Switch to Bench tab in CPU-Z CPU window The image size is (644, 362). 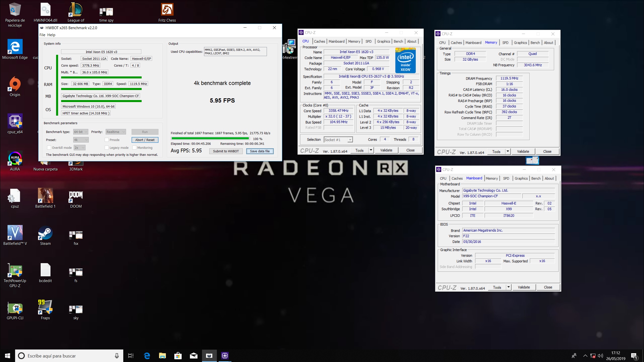tap(398, 41)
